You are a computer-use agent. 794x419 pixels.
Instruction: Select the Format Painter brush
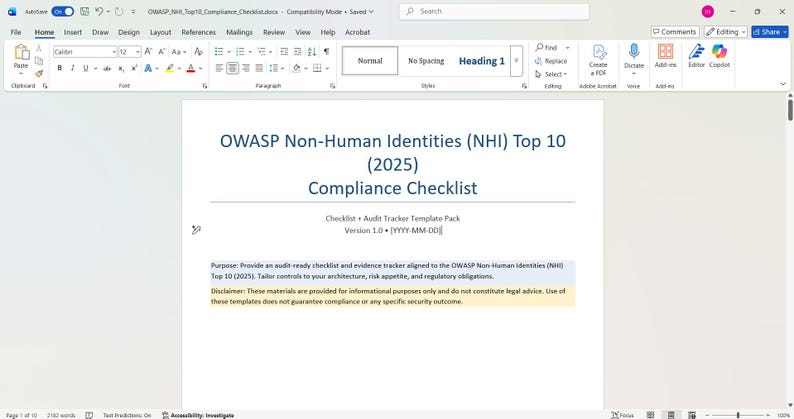click(39, 73)
